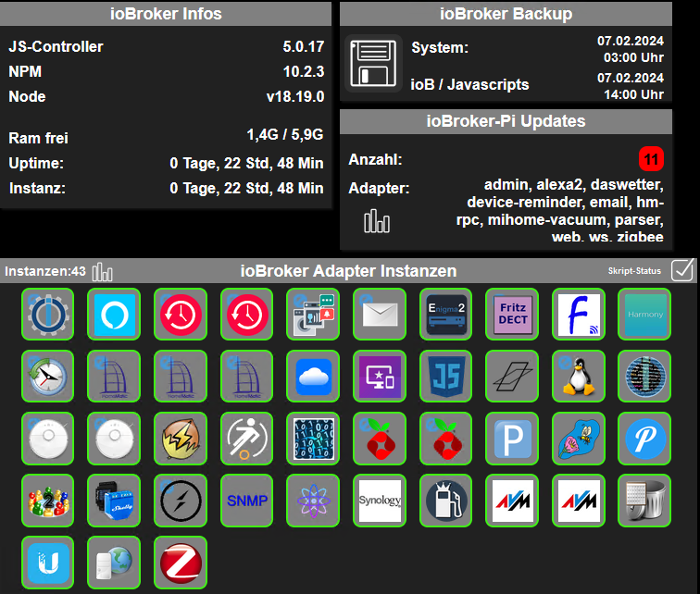The height and width of the screenshot is (594, 700).
Task: Click the red update count badge
Action: [651, 159]
